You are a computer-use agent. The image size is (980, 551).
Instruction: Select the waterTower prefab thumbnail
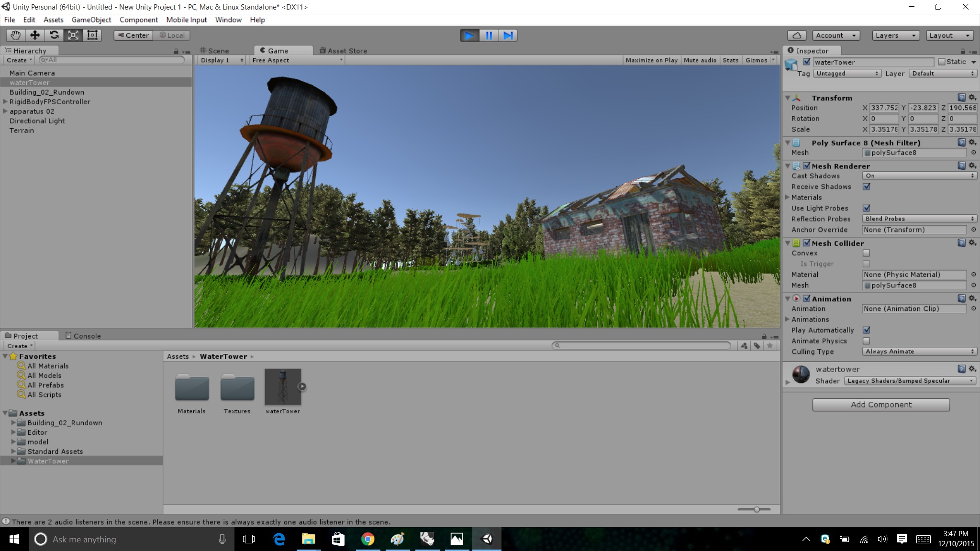[x=283, y=386]
